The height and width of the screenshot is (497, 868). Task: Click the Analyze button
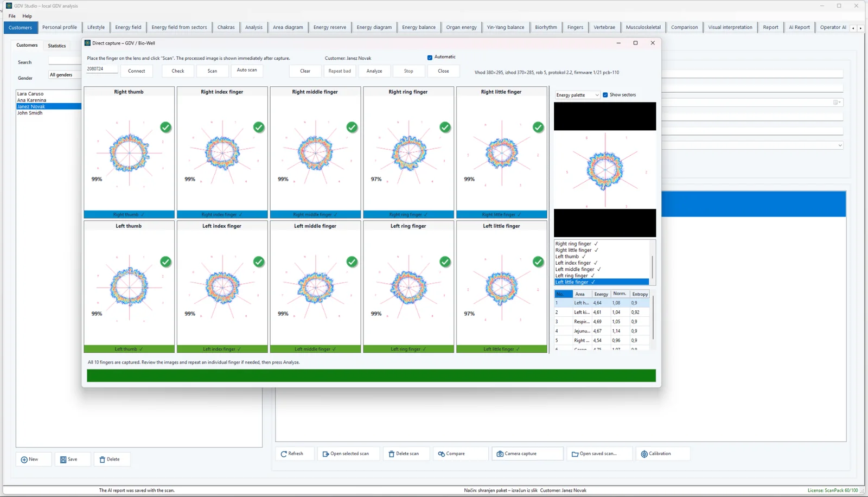coord(374,71)
